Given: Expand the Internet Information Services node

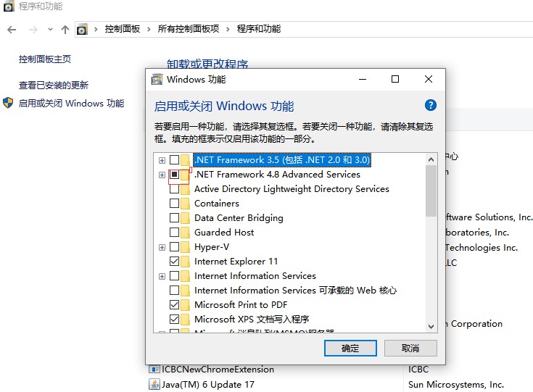Looking at the screenshot, I should tap(162, 277).
